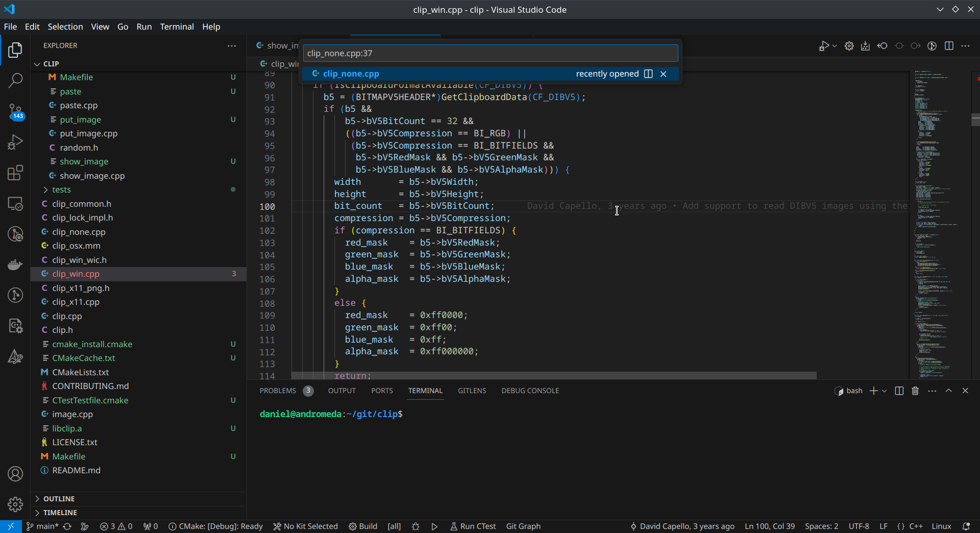Open the Split Editor icon
The height and width of the screenshot is (533, 980).
point(949,45)
